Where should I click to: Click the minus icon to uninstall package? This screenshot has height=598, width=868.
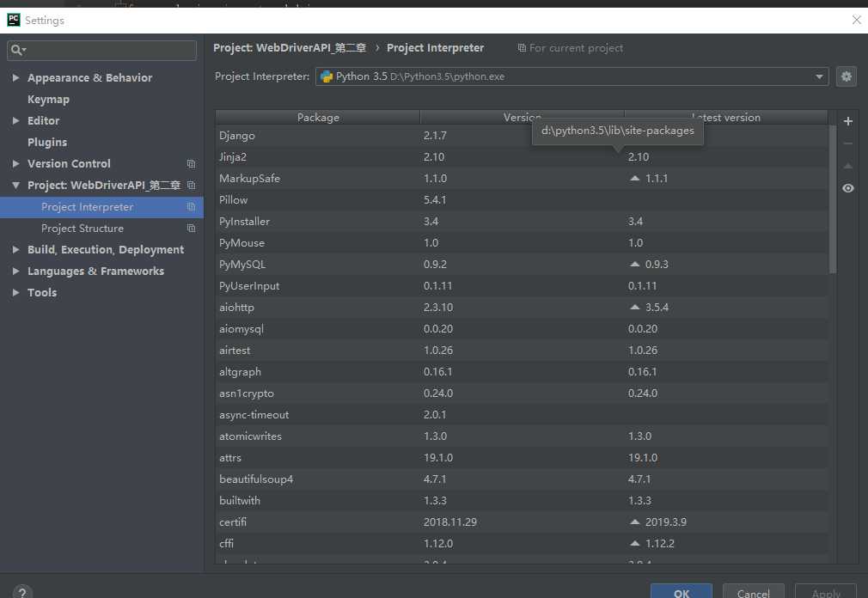847,143
